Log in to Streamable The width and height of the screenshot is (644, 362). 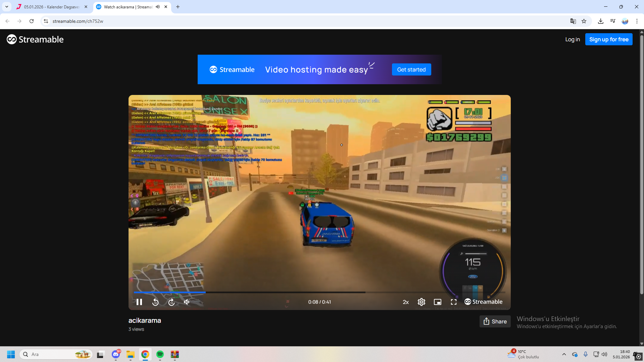coord(573,39)
